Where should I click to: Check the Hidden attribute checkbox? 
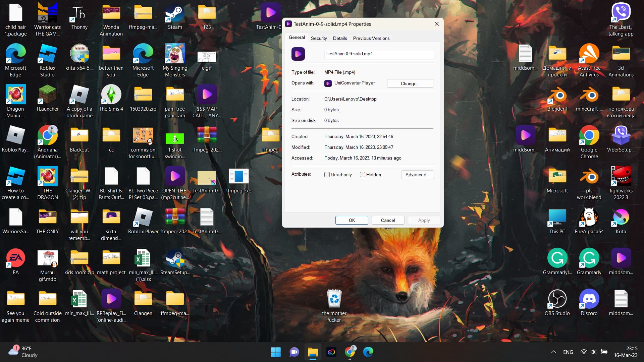click(x=363, y=175)
